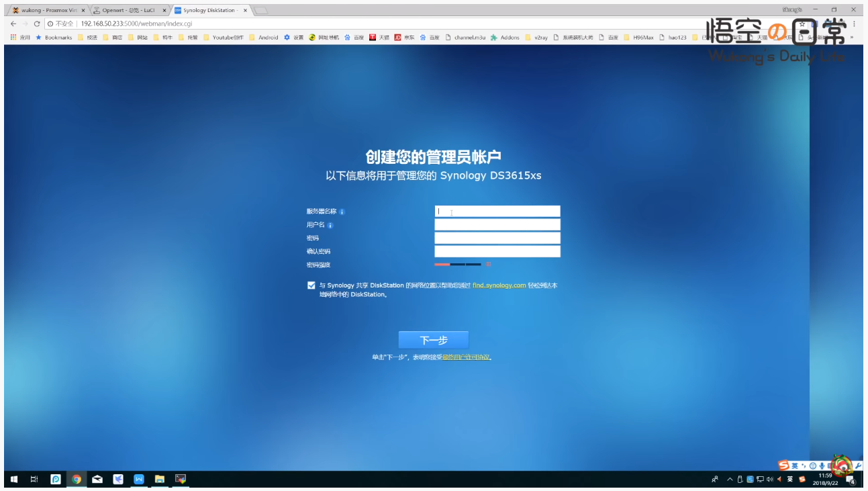Open the Mail app in the taskbar
The image size is (868, 491).
click(x=97, y=479)
